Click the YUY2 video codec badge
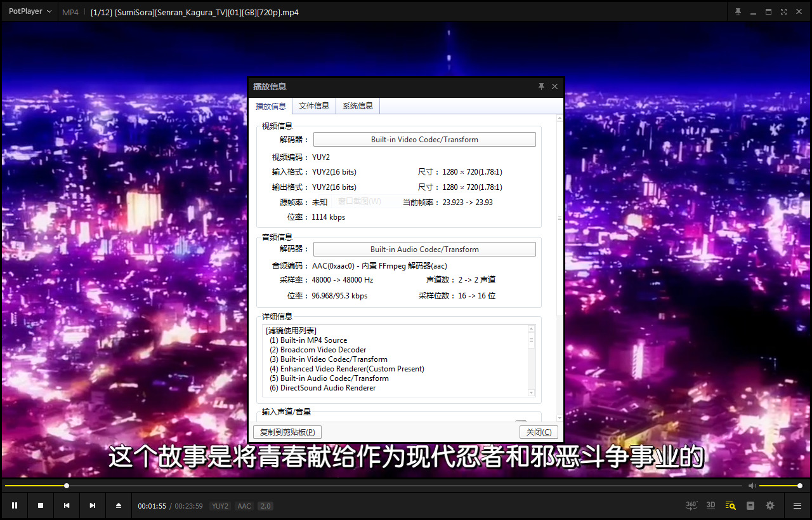This screenshot has width=812, height=520. pos(220,506)
